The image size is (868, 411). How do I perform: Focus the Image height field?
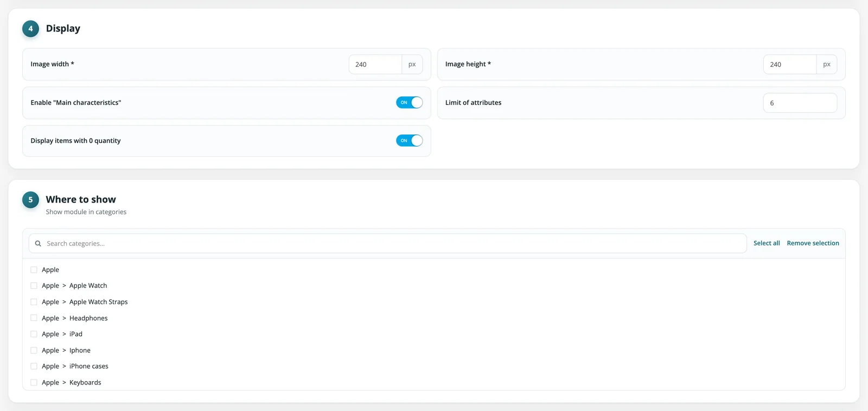pyautogui.click(x=790, y=65)
